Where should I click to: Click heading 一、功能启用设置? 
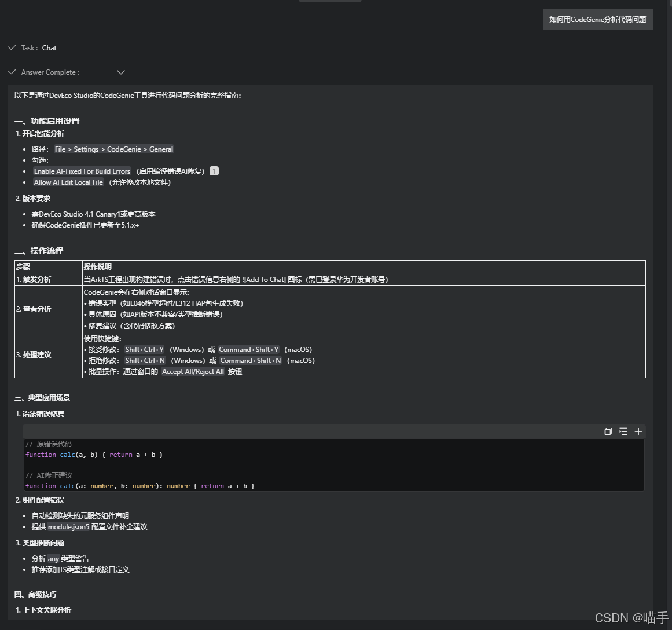[47, 121]
